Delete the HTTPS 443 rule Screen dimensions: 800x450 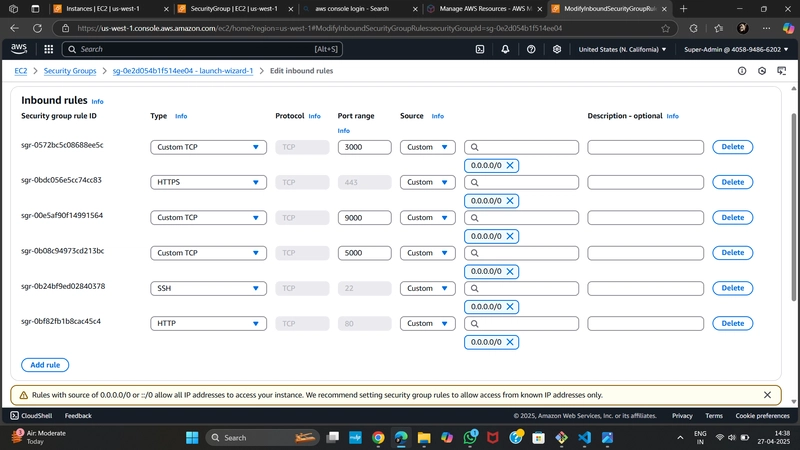pyautogui.click(x=733, y=182)
